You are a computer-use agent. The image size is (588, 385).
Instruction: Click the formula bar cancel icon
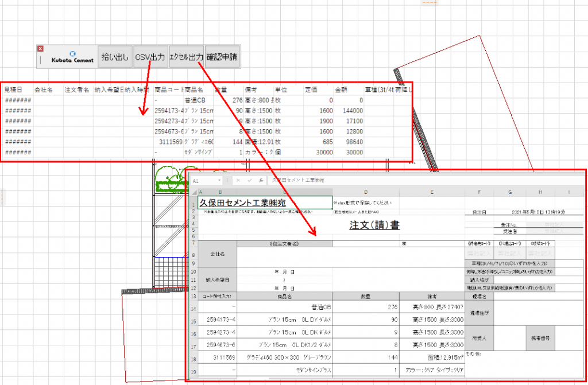pos(238,181)
